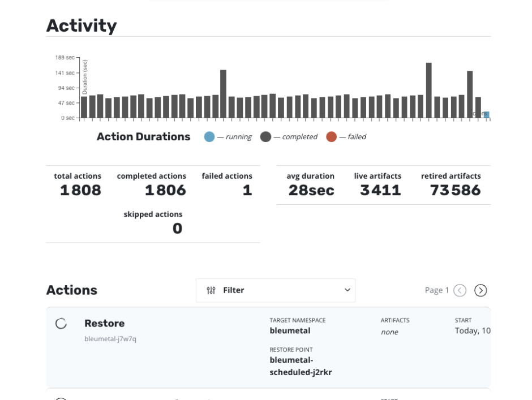Viewport: 532px width, 400px height.
Task: Click the spinner icon on the Restore action
Action: [61, 324]
